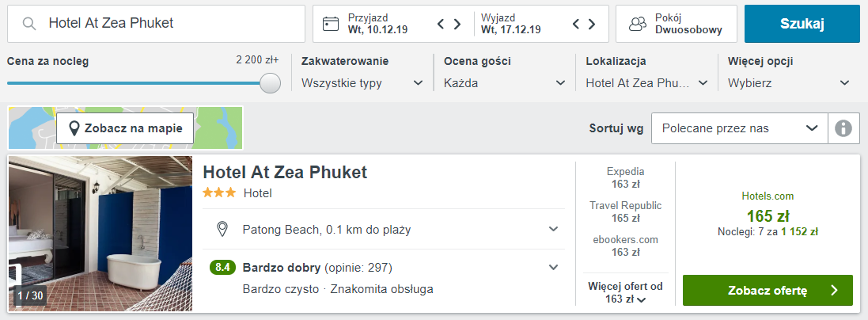Go to next arrival date
Screen dimensions: 868x320
click(457, 24)
